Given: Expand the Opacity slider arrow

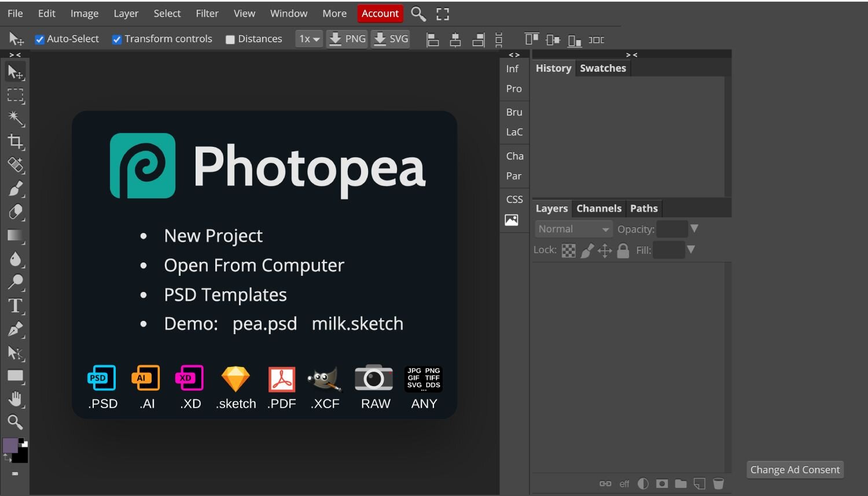Looking at the screenshot, I should (x=694, y=228).
